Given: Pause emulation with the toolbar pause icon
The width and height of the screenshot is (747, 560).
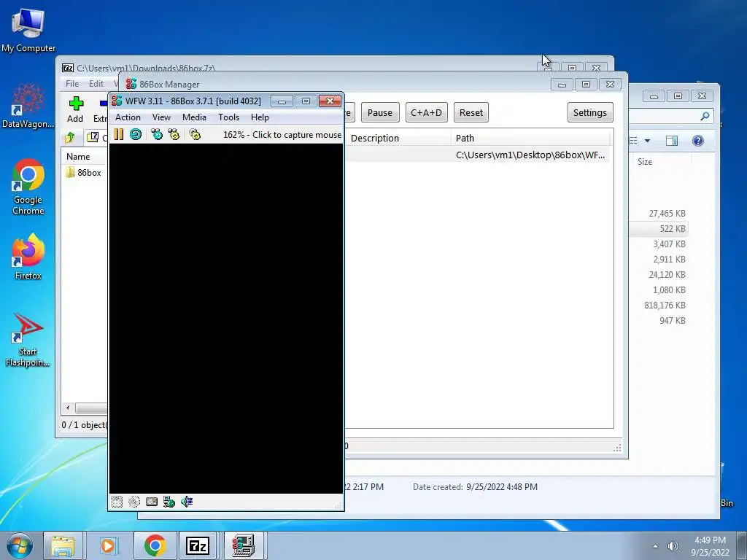Looking at the screenshot, I should (119, 134).
